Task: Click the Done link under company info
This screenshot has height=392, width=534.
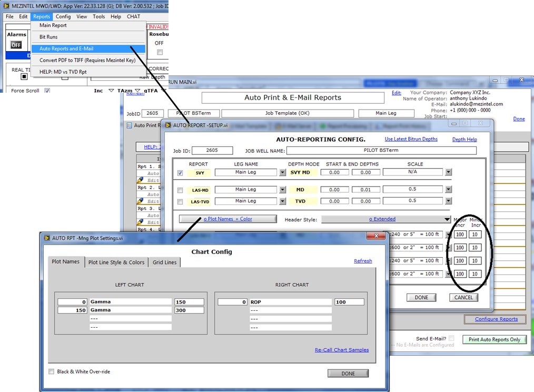Action: (519, 119)
